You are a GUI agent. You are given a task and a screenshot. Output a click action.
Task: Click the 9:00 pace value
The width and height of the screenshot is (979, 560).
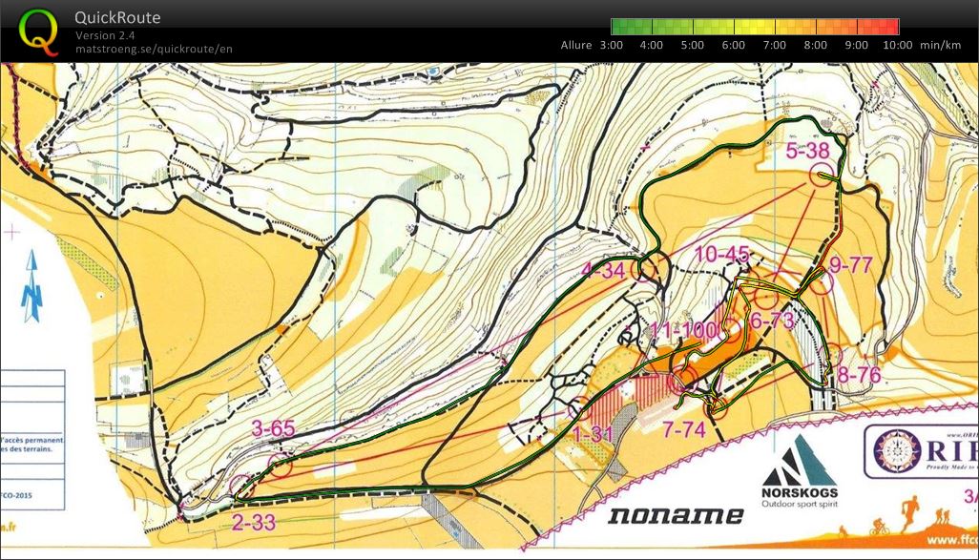(x=857, y=45)
